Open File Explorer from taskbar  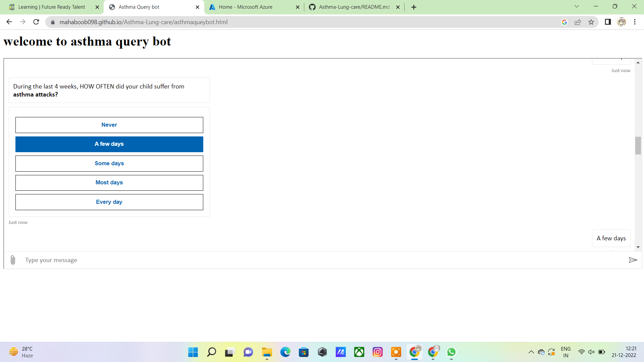point(267,352)
